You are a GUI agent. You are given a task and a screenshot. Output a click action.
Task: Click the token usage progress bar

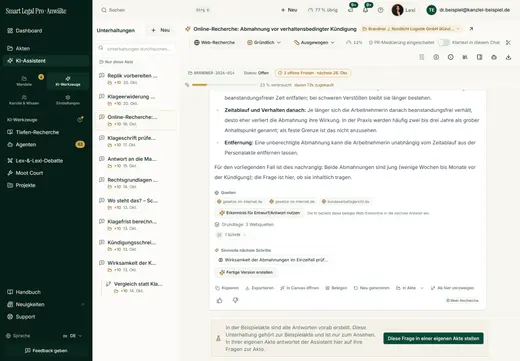click(225, 85)
